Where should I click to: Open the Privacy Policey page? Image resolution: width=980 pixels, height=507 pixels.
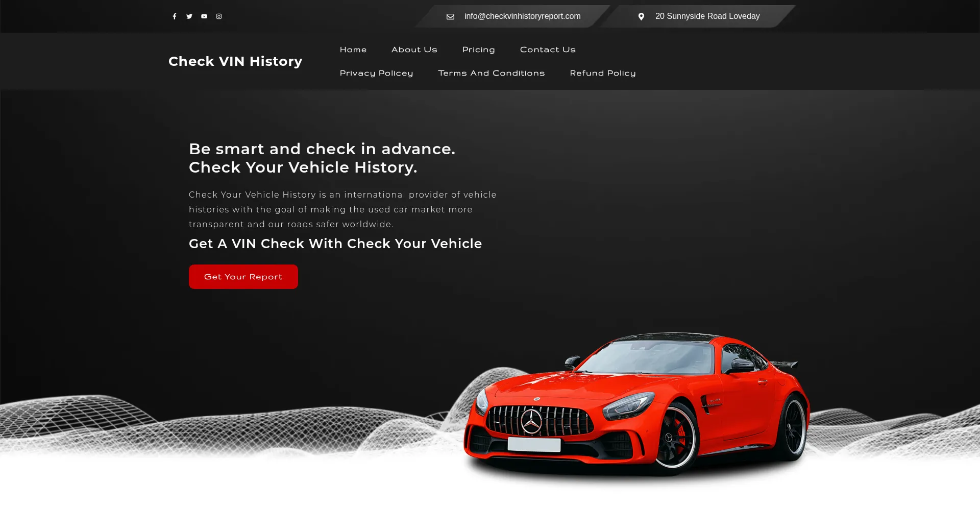click(x=376, y=73)
